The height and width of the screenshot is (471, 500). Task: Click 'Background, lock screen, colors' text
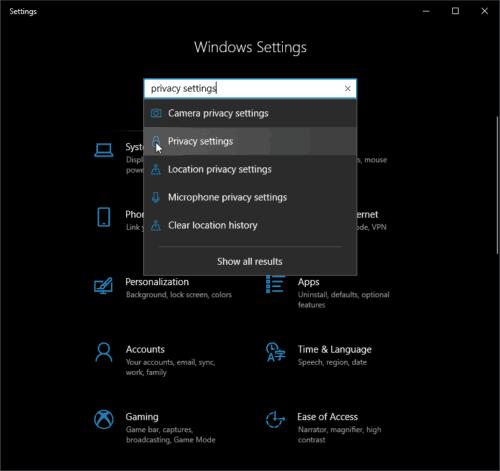pyautogui.click(x=179, y=295)
